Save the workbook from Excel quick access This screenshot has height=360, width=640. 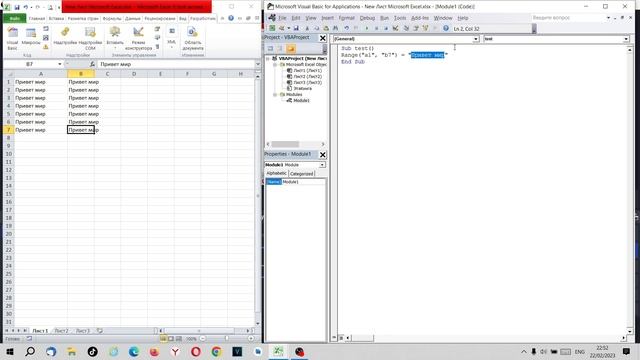coord(17,7)
